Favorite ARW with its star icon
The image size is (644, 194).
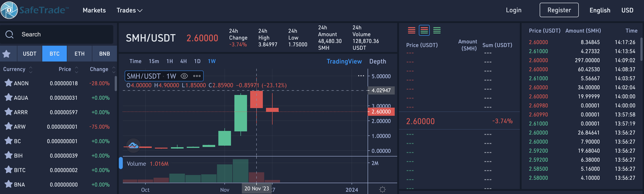pyautogui.click(x=8, y=126)
